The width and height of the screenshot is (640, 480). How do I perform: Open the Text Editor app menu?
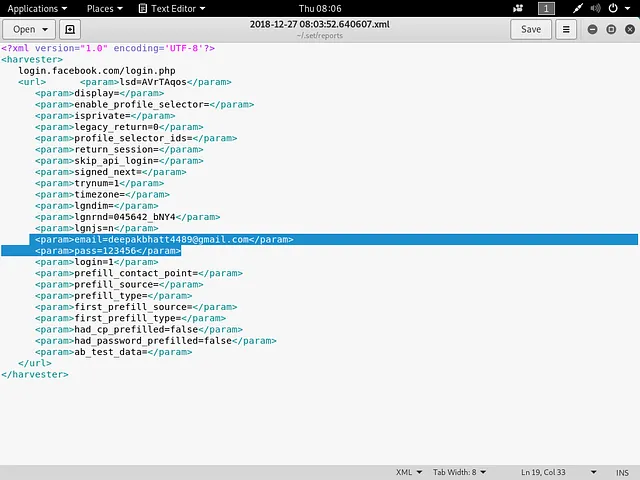point(172,8)
